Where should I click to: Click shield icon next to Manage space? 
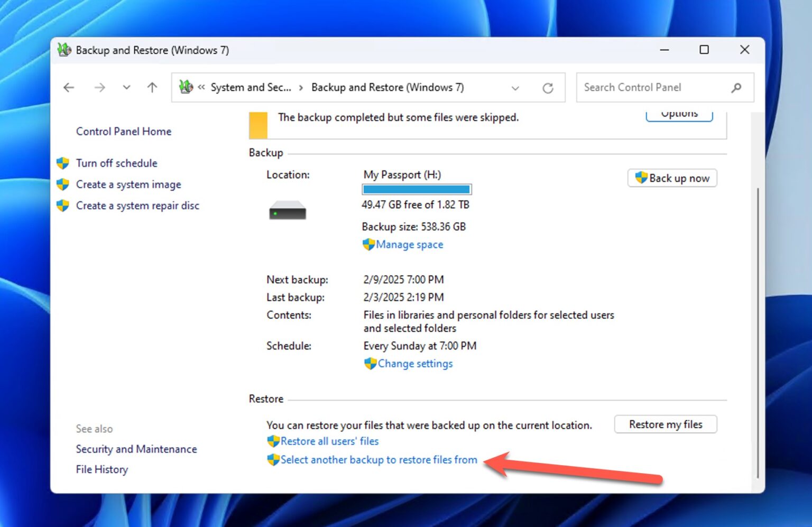[x=368, y=244]
